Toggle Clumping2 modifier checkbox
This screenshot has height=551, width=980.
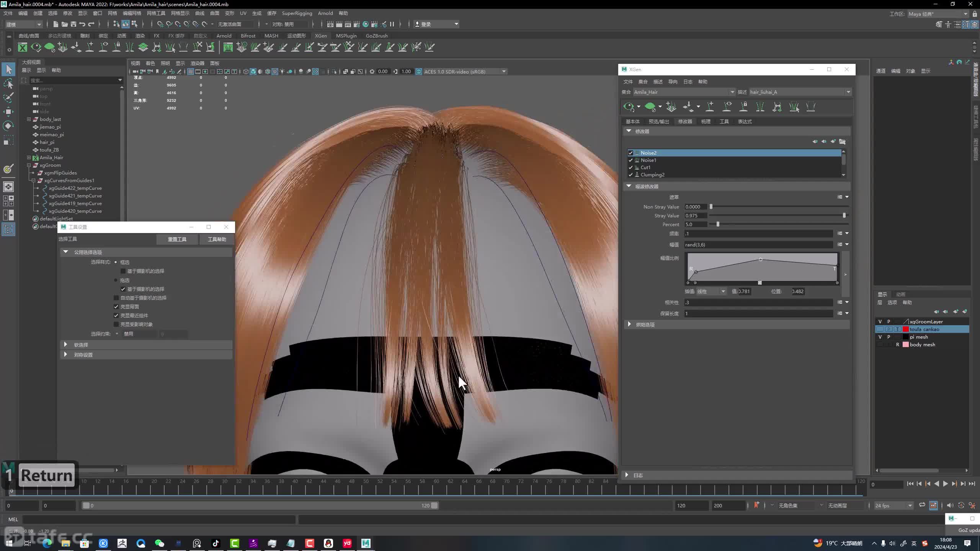click(630, 174)
